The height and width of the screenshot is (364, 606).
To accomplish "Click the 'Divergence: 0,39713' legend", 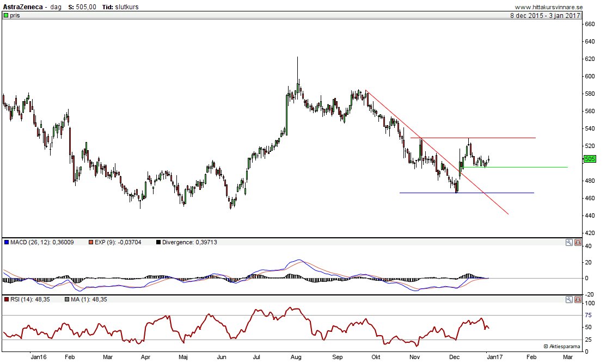I will coord(189,242).
